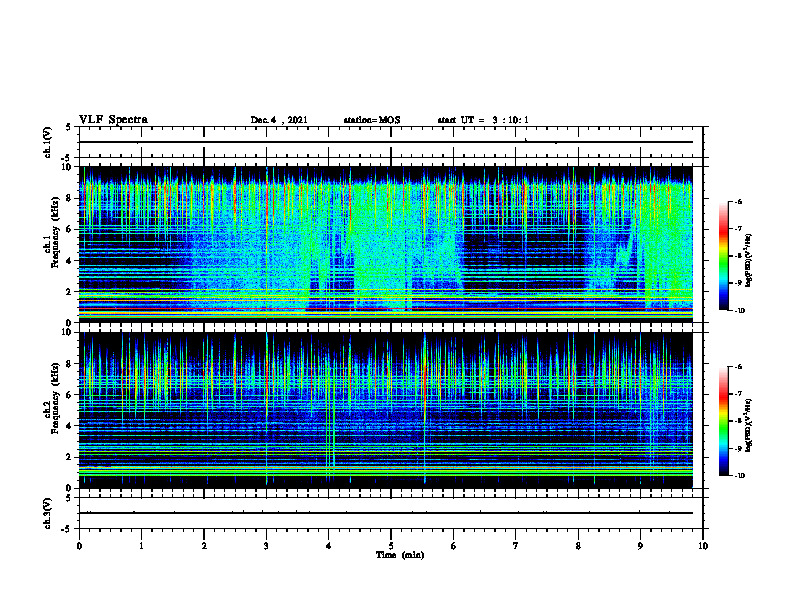Click the time axis tick label "5"
Viewport: 792px width, 612px height.
(x=391, y=546)
